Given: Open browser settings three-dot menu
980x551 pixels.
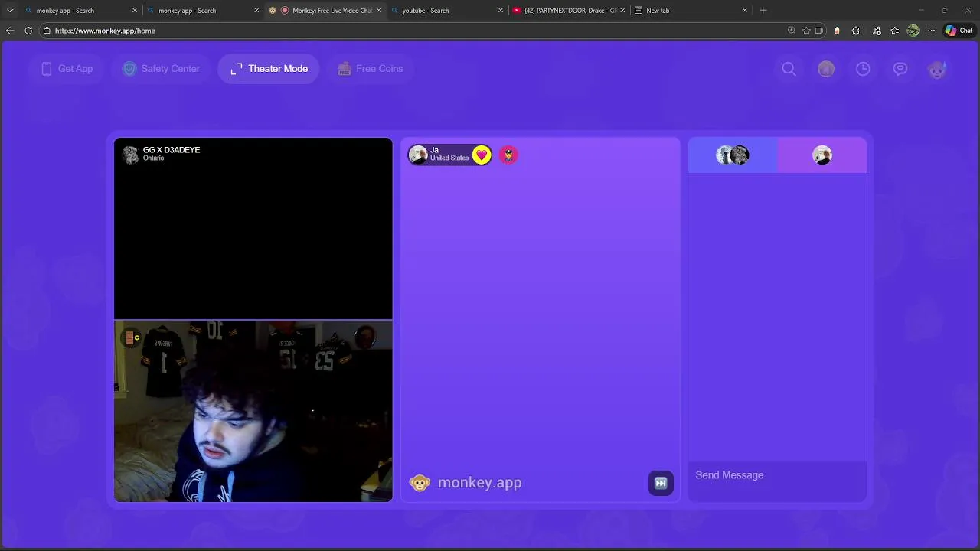Looking at the screenshot, I should (x=931, y=31).
